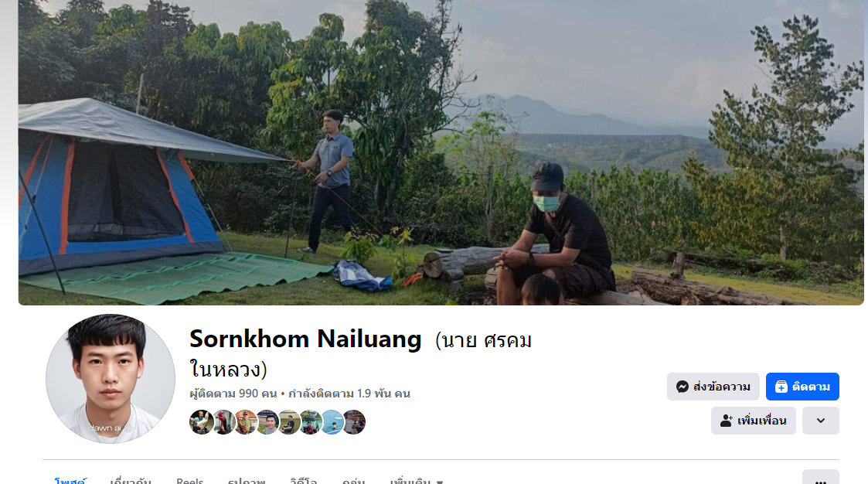The height and width of the screenshot is (484, 868).
Task: Click the follow icon on the blue ติดตาม button
Action: tap(781, 387)
